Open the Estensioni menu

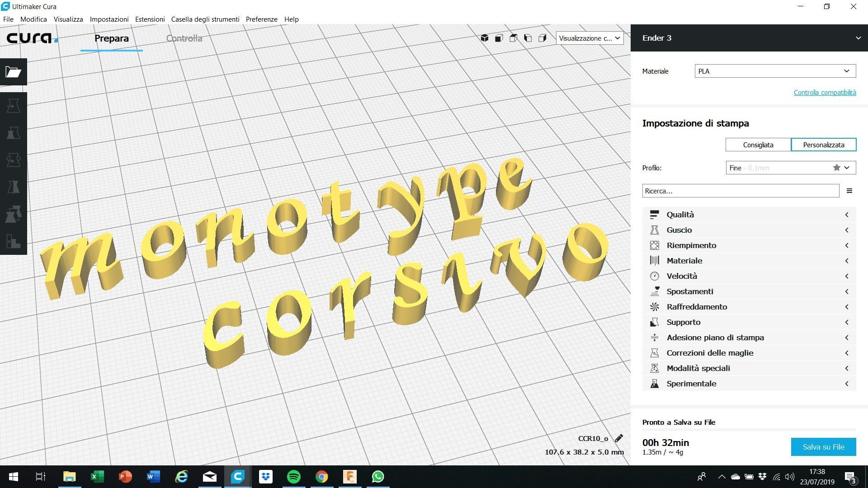[x=150, y=19]
